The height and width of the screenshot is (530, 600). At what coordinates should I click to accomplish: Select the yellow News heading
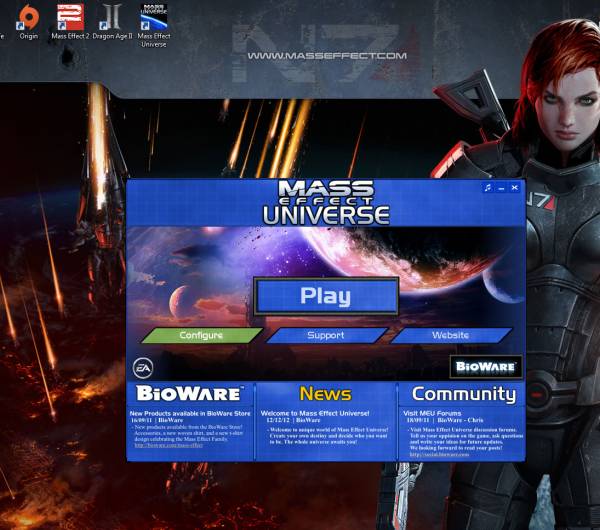point(325,394)
